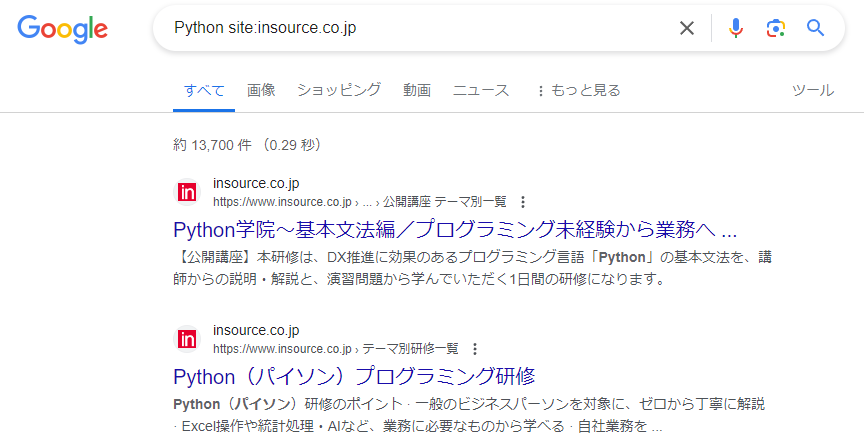Open Google Lens image search

776,28
